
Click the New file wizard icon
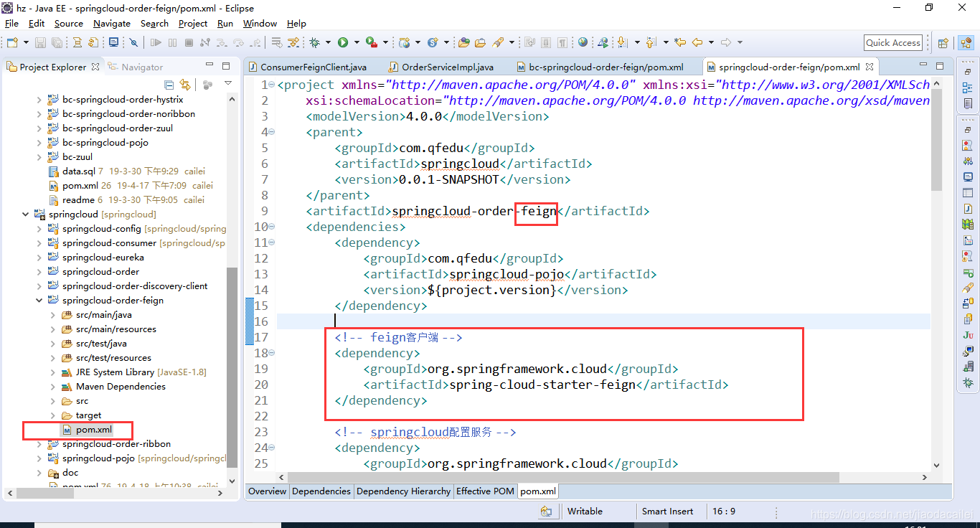coord(11,43)
